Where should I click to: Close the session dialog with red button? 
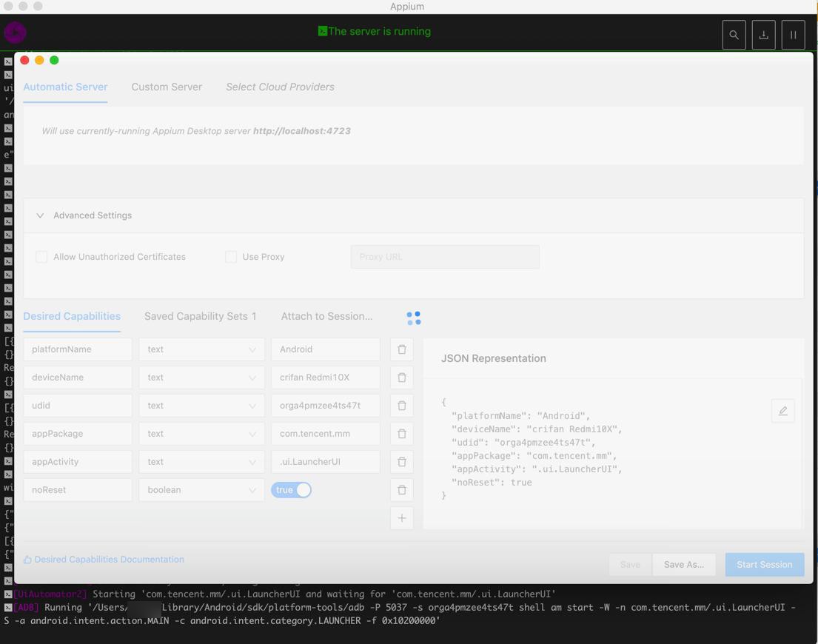24,61
